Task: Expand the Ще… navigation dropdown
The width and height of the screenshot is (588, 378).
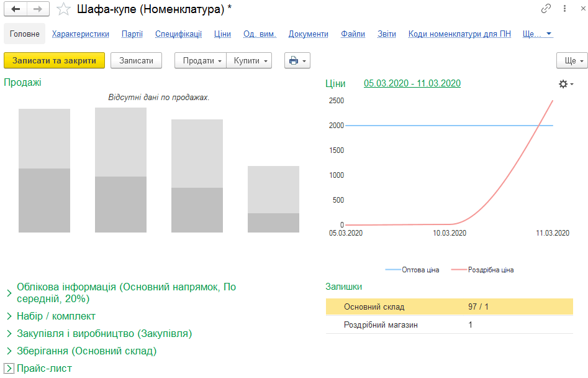Action: 537,34
